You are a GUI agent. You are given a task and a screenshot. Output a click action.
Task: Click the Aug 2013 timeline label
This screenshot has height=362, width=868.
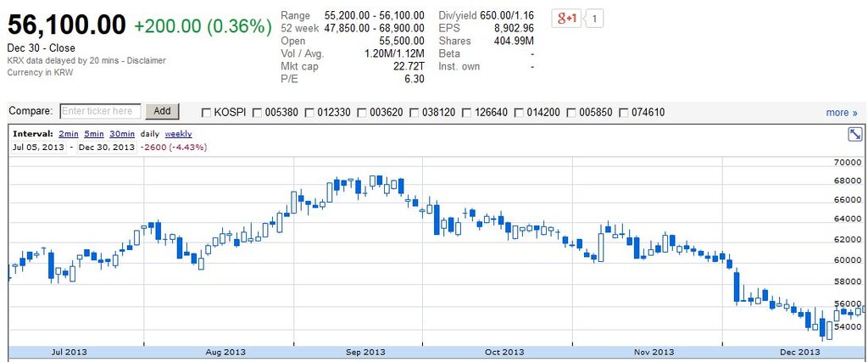click(225, 352)
